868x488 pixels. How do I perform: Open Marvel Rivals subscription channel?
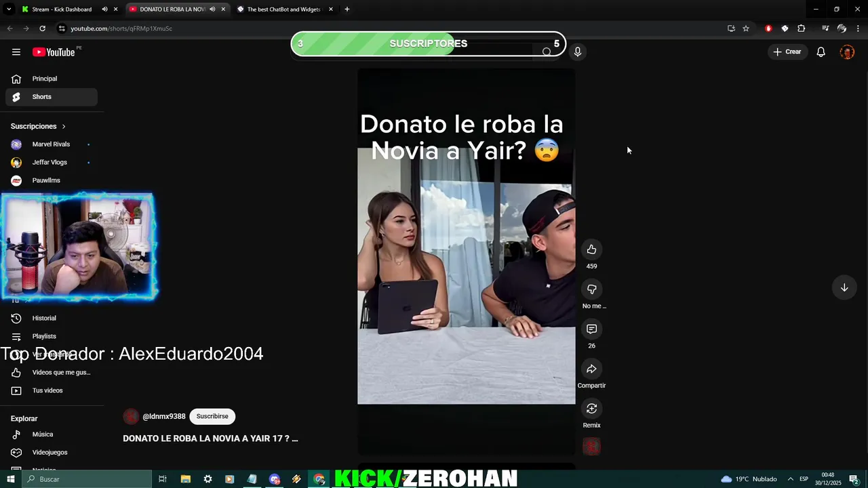[52, 144]
